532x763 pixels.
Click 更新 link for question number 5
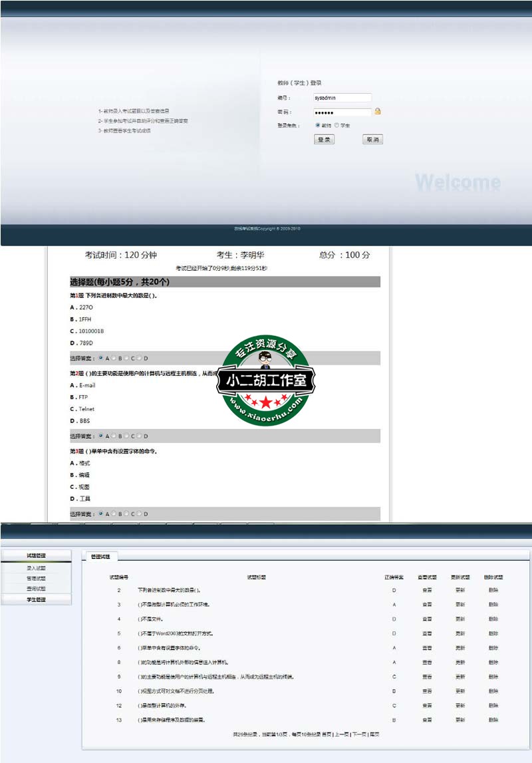[x=460, y=633]
